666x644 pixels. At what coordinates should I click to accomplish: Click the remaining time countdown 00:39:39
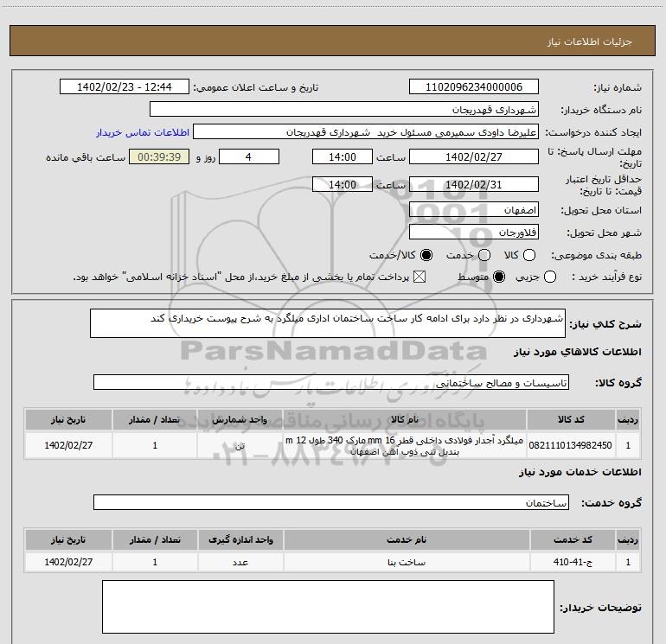click(159, 156)
